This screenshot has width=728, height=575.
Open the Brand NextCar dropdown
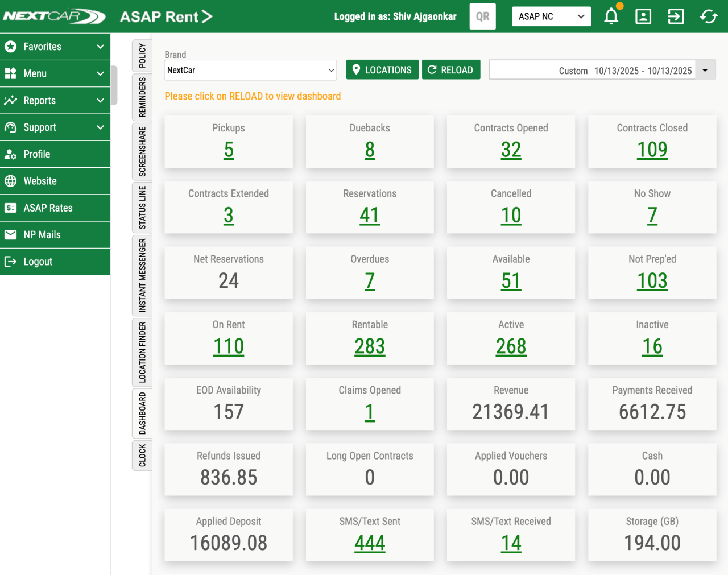(250, 71)
